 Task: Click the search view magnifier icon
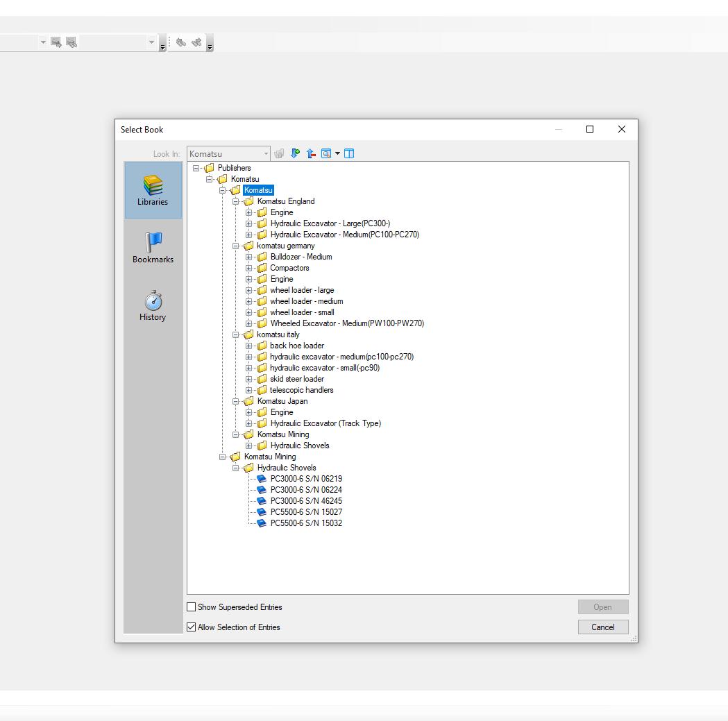pos(326,153)
